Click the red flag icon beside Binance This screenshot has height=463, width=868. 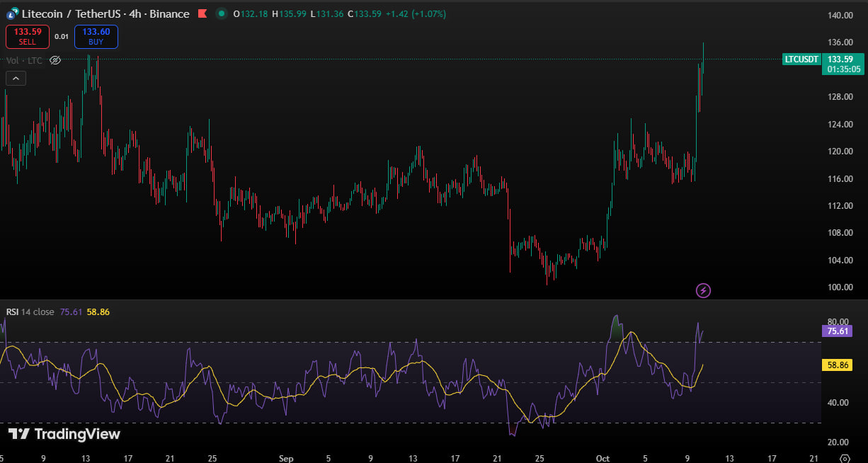[202, 13]
